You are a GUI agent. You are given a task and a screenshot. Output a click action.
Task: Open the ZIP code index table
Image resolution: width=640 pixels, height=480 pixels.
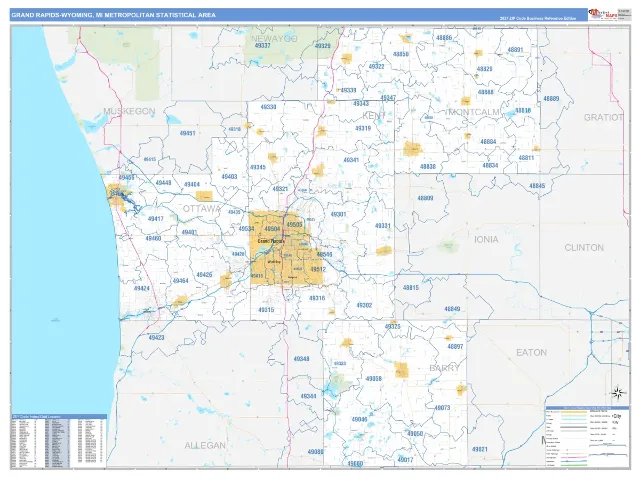[x=59, y=441]
